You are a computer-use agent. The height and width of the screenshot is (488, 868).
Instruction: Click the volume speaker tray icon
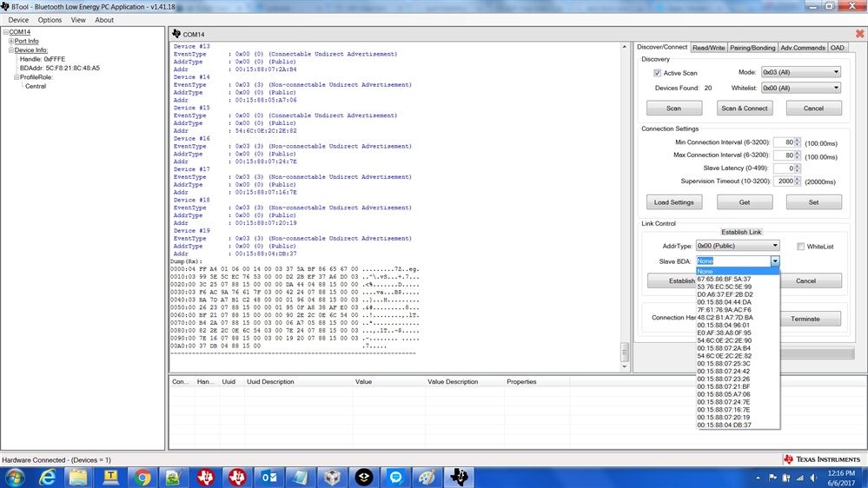813,478
